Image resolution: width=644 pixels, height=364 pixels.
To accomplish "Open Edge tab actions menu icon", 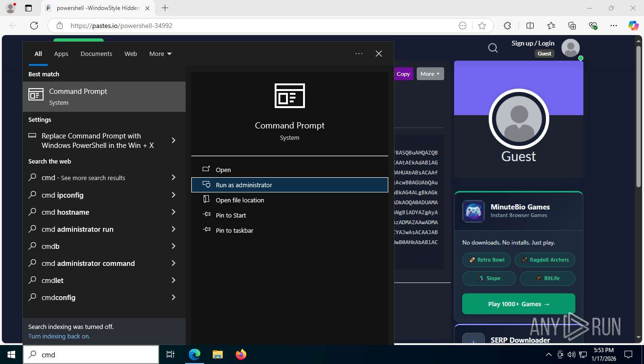I will coord(28,8).
